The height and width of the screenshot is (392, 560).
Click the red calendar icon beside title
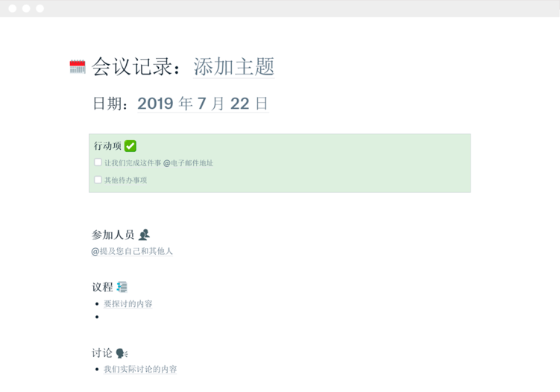[78, 67]
